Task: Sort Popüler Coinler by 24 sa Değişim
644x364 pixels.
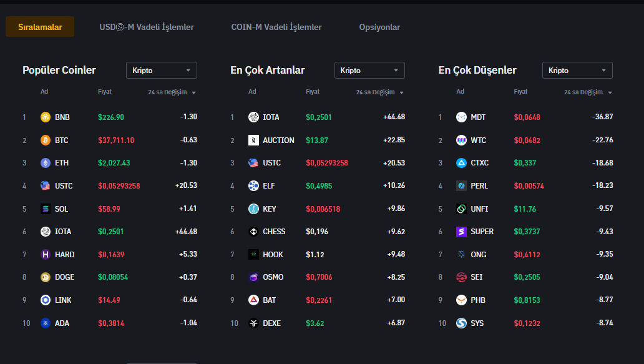Action: (172, 92)
